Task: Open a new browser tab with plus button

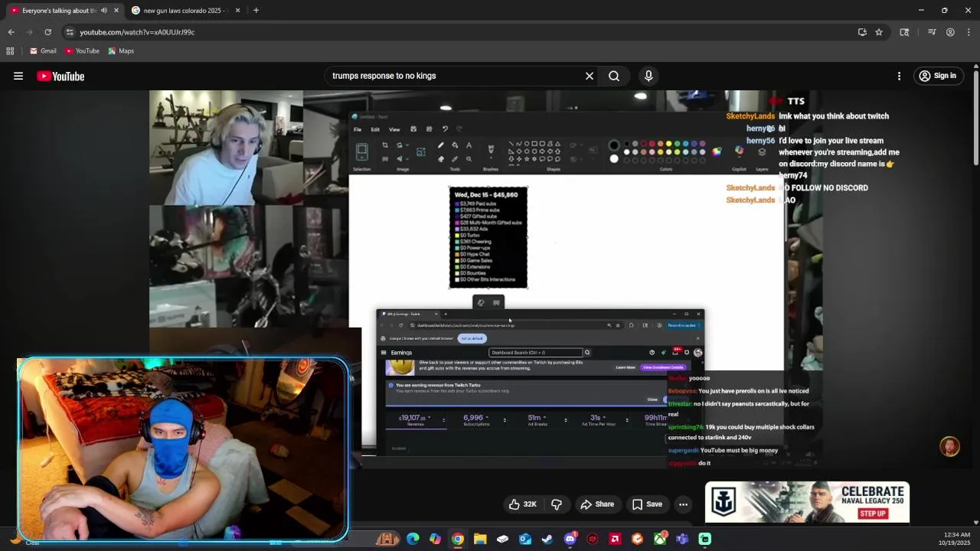Action: click(x=256, y=11)
